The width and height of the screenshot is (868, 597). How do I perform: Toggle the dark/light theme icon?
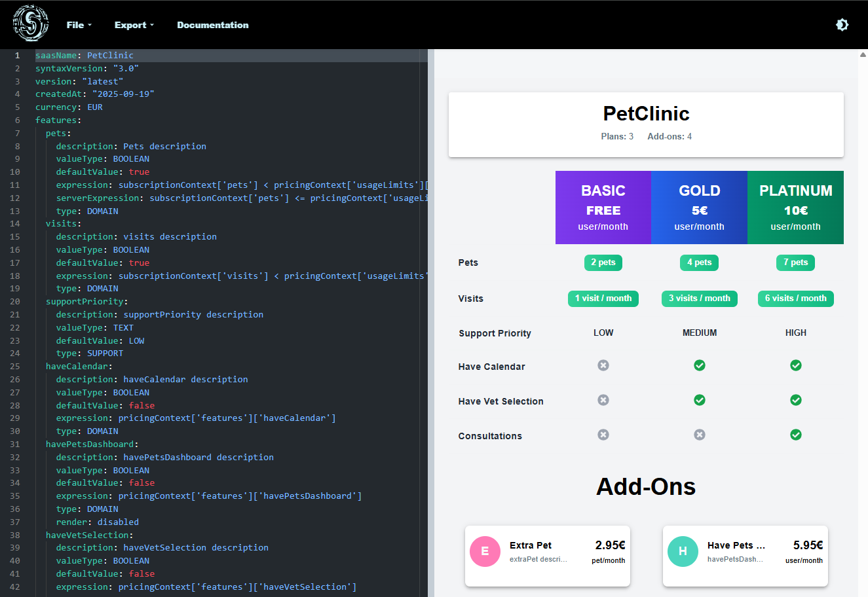[x=842, y=25]
